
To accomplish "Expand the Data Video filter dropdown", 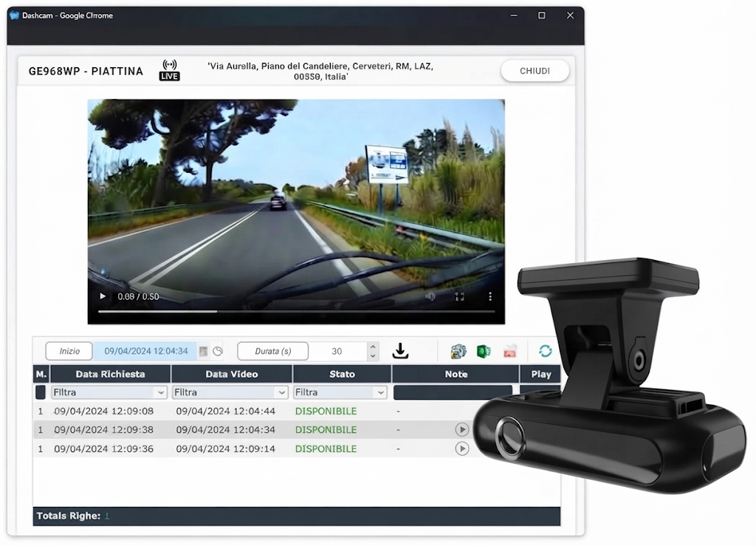I will point(281,392).
